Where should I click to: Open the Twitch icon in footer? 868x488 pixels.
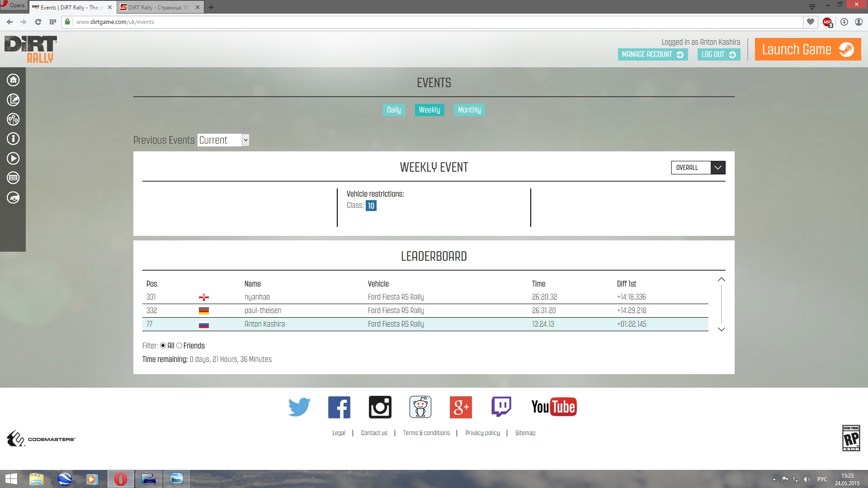point(501,407)
